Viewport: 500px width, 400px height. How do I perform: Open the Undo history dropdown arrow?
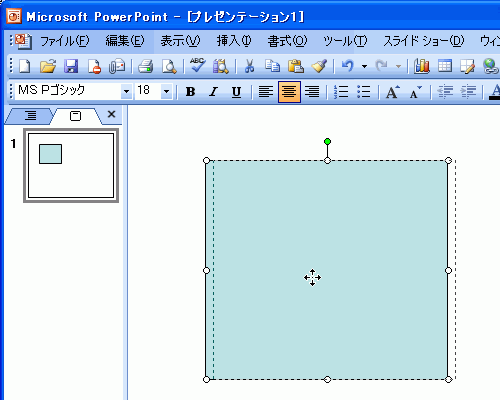pyautogui.click(x=364, y=66)
